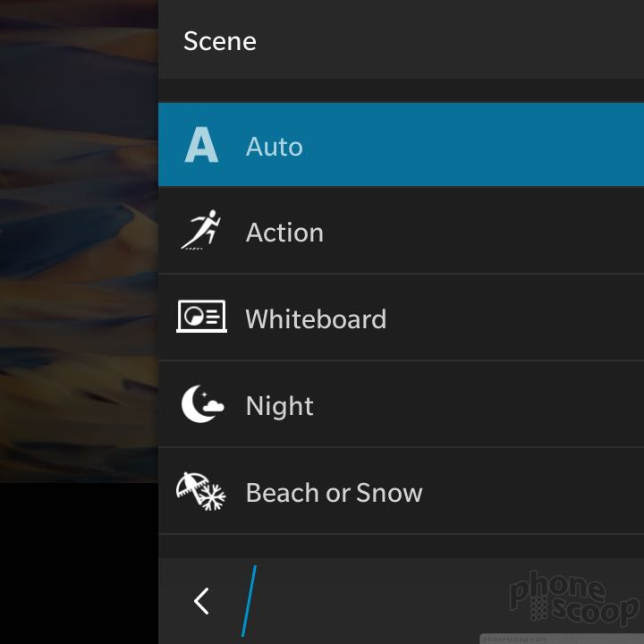Tap the umbrella and snowflake icon
Image resolution: width=644 pixels, height=644 pixels.
(201, 491)
